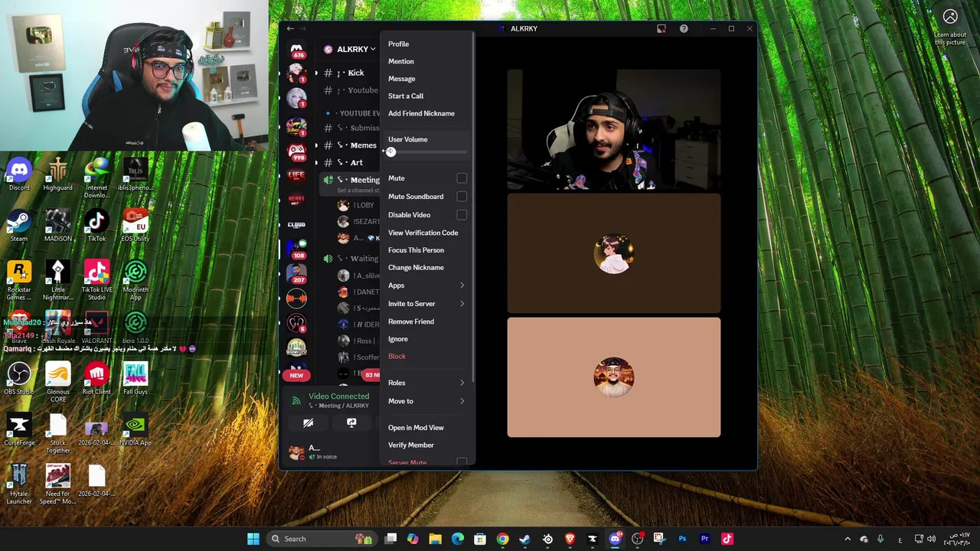
Task: Expand the Apps submenu
Action: pos(427,285)
